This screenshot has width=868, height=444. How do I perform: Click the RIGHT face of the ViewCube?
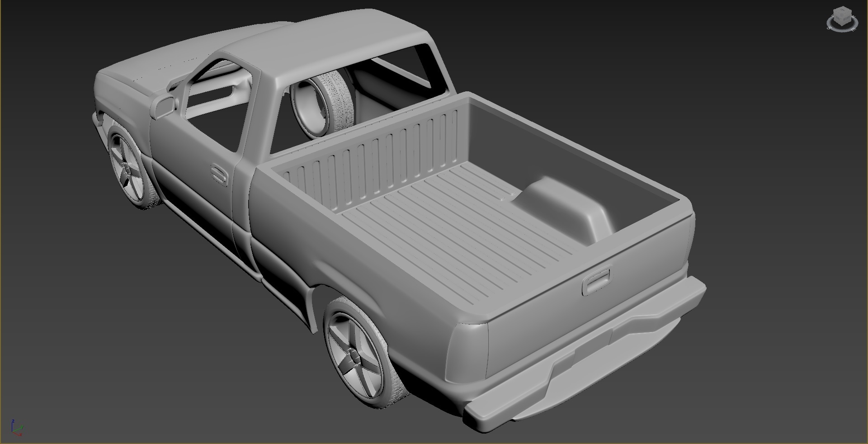coord(846,18)
